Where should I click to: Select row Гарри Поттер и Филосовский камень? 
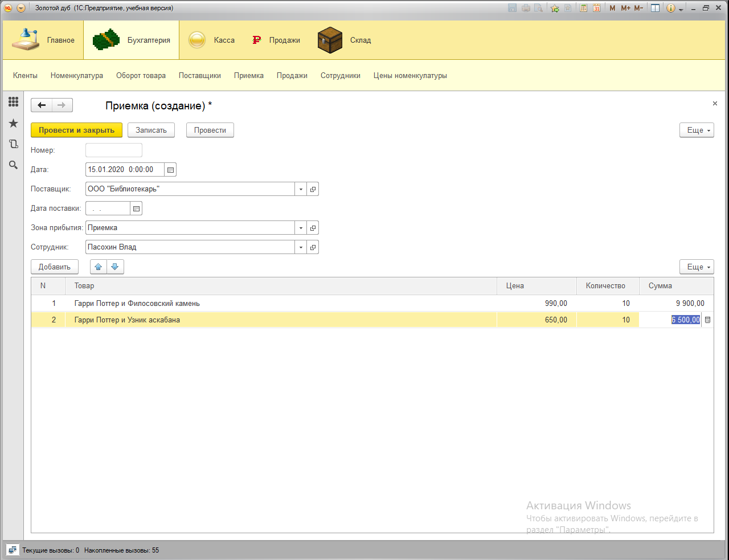372,304
